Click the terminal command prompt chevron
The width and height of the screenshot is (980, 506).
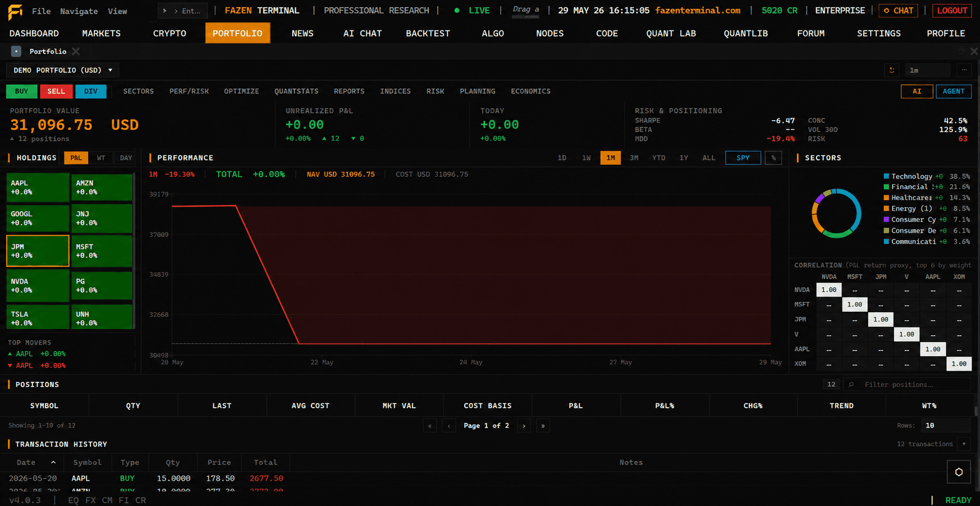(164, 11)
